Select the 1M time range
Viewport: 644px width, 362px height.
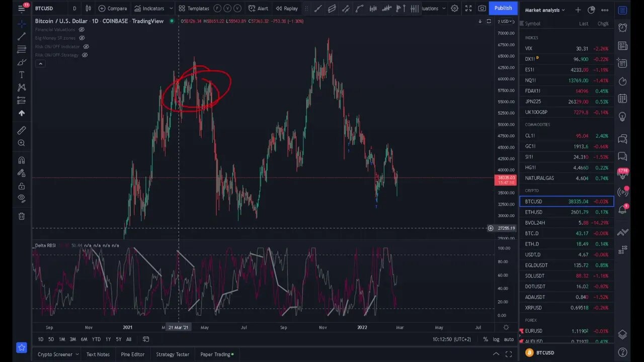pos(62,339)
